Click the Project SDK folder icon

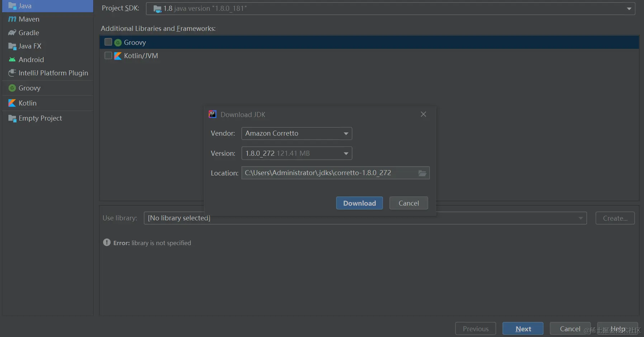(x=157, y=9)
